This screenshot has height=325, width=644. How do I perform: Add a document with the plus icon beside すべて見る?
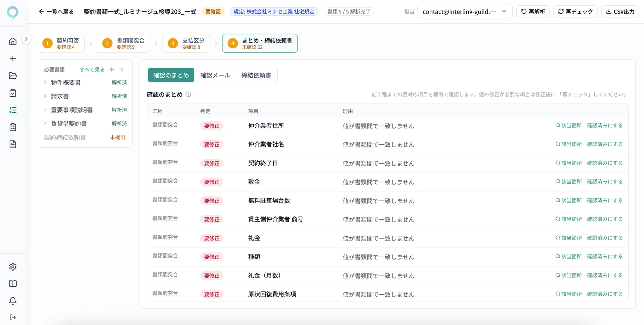tap(112, 69)
